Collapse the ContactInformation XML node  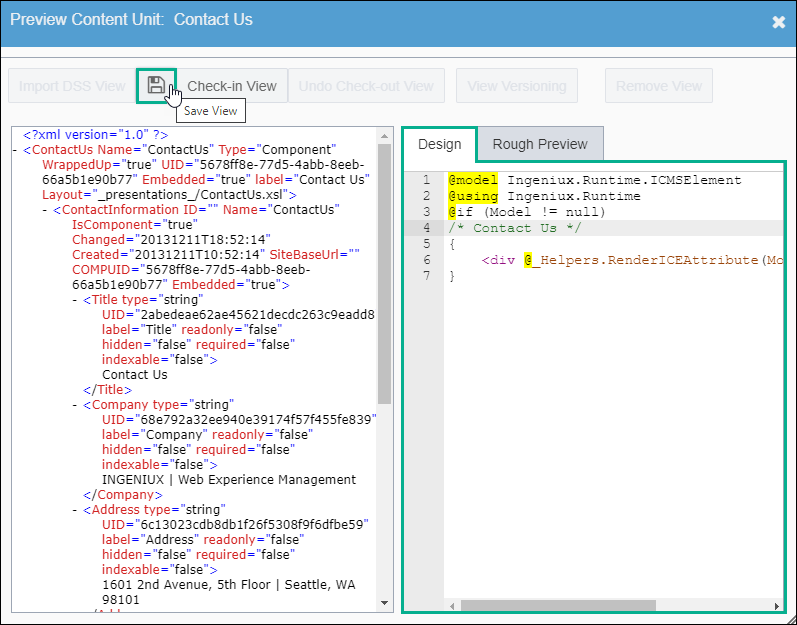pos(45,210)
